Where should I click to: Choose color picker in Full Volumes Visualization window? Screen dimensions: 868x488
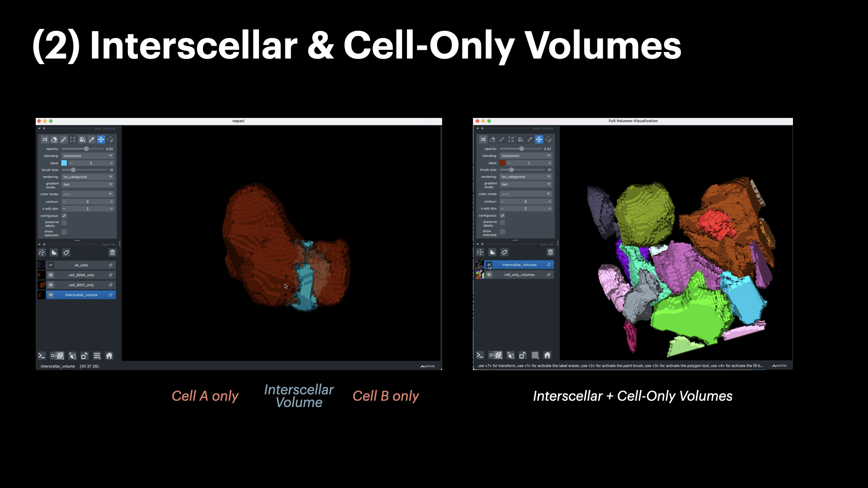pyautogui.click(x=530, y=140)
